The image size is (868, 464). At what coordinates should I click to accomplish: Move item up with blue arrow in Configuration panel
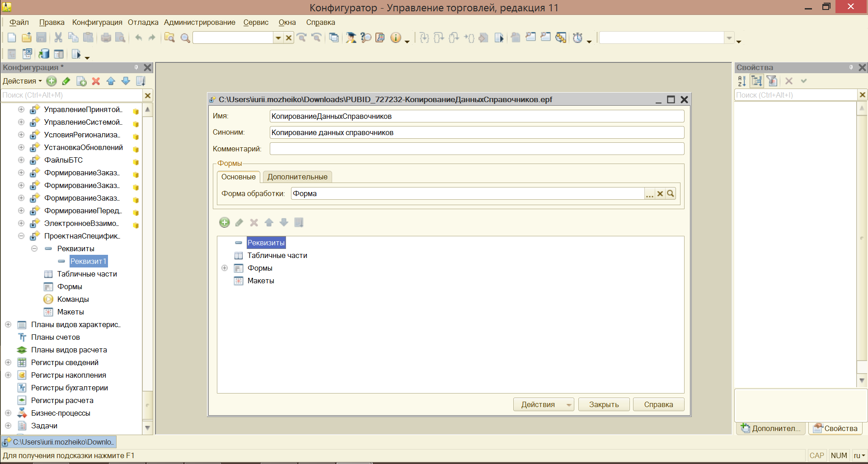coord(111,81)
